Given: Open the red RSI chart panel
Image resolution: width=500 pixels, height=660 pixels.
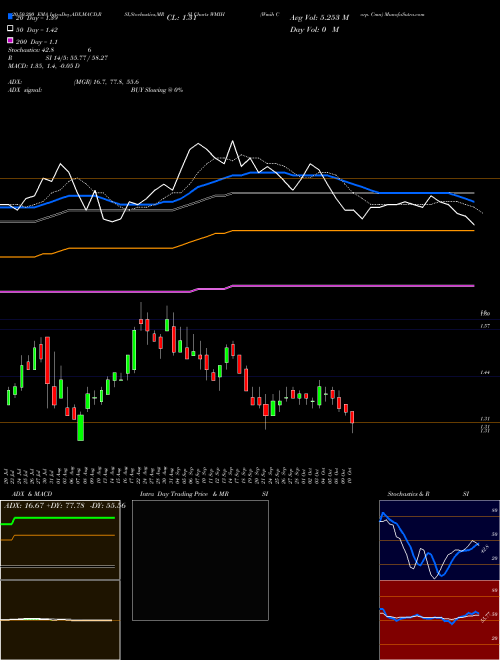Looking at the screenshot, I should (439, 620).
